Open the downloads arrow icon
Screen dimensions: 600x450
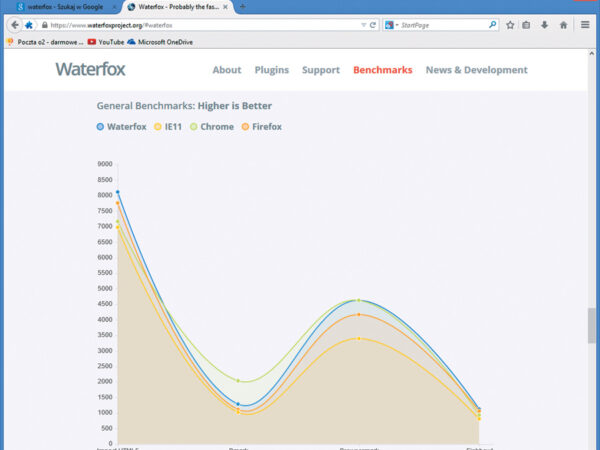click(x=544, y=25)
